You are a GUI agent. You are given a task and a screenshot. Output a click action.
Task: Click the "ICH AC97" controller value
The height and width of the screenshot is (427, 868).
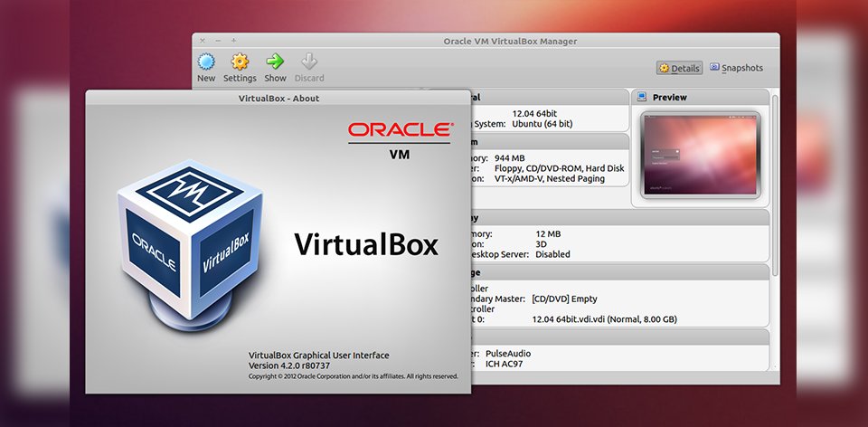pyautogui.click(x=504, y=364)
